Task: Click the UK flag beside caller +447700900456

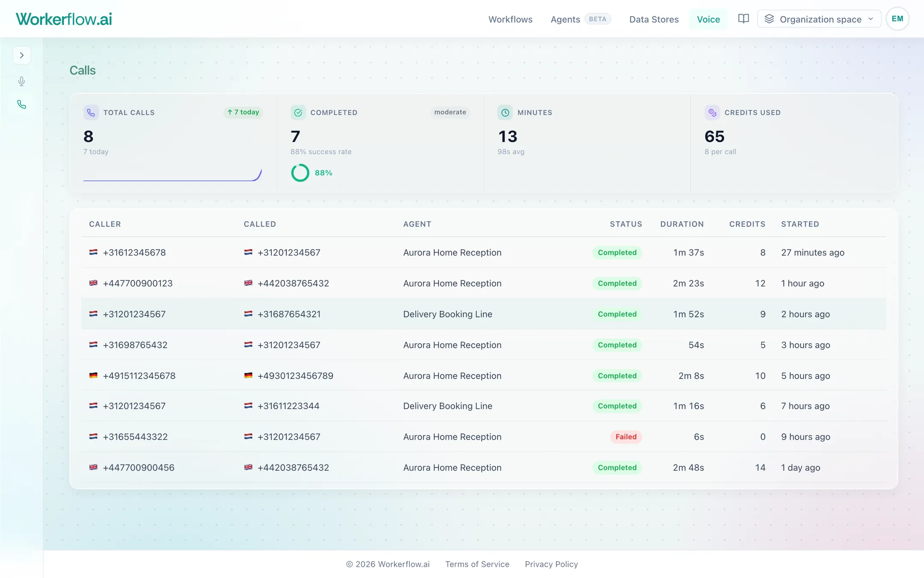Action: click(x=93, y=467)
